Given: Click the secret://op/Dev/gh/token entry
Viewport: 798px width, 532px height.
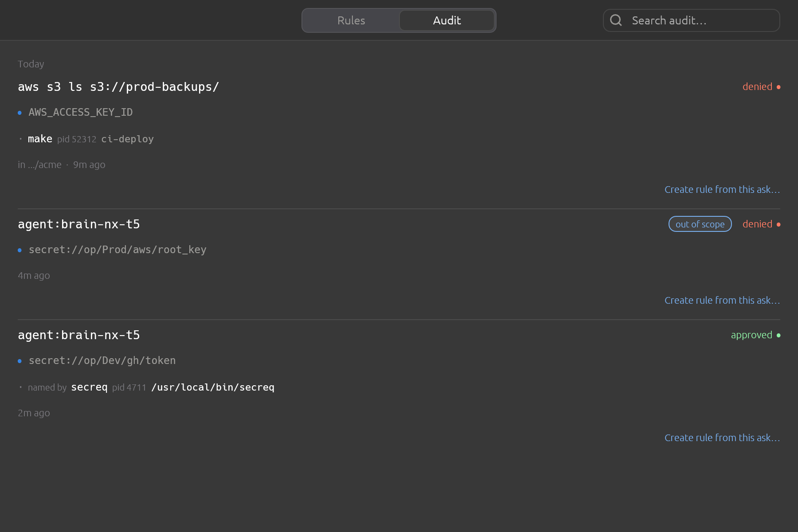Looking at the screenshot, I should (102, 360).
